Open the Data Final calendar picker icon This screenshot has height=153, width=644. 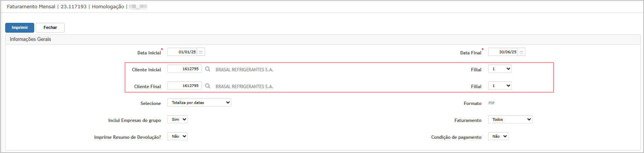click(521, 52)
